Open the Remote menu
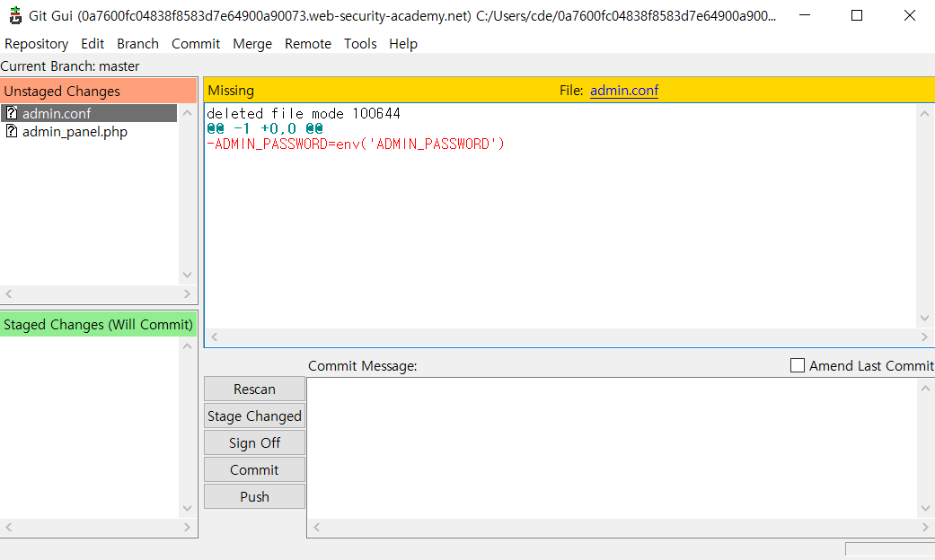This screenshot has height=560, width=935. click(x=308, y=44)
